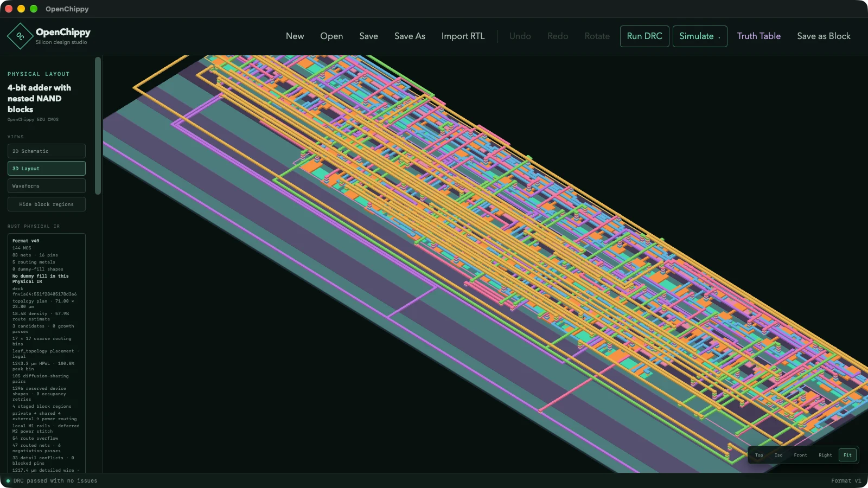Click 'Format v1' in the status bar
Screen dimensions: 868x488
(x=846, y=481)
